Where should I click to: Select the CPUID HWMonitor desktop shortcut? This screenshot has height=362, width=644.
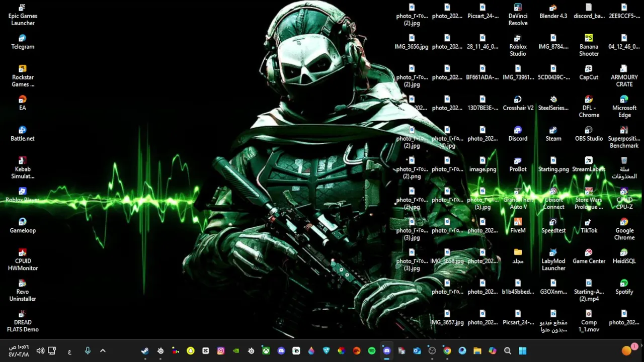click(23, 260)
